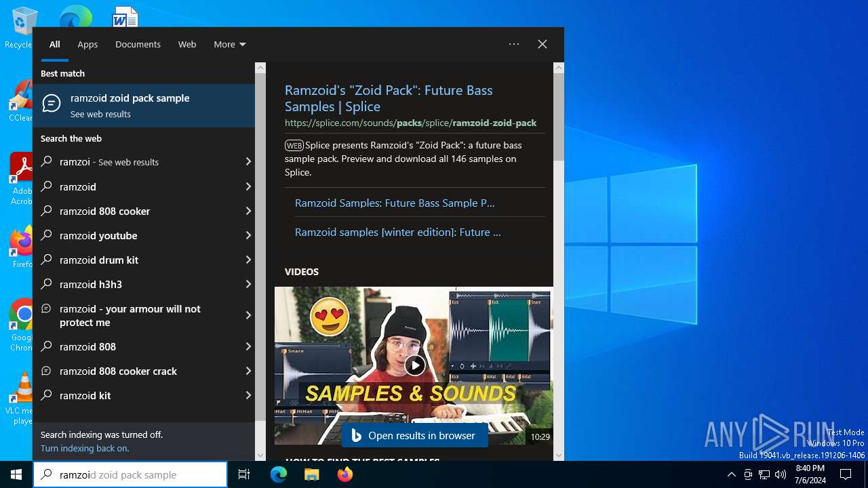This screenshot has width=868, height=488.
Task: Open the clock showing 8:40 PM
Action: click(810, 474)
